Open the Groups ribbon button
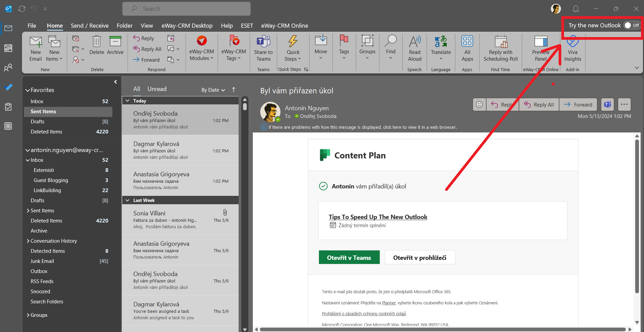Screen dimensions: 644x332 click(367, 47)
